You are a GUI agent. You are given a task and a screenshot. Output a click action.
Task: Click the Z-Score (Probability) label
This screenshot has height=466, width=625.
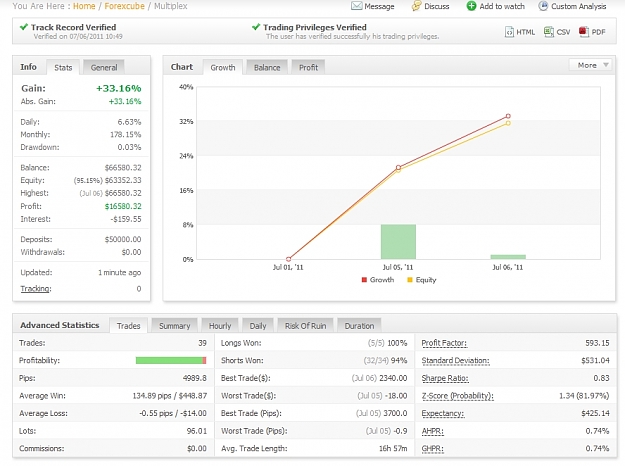tap(458, 395)
